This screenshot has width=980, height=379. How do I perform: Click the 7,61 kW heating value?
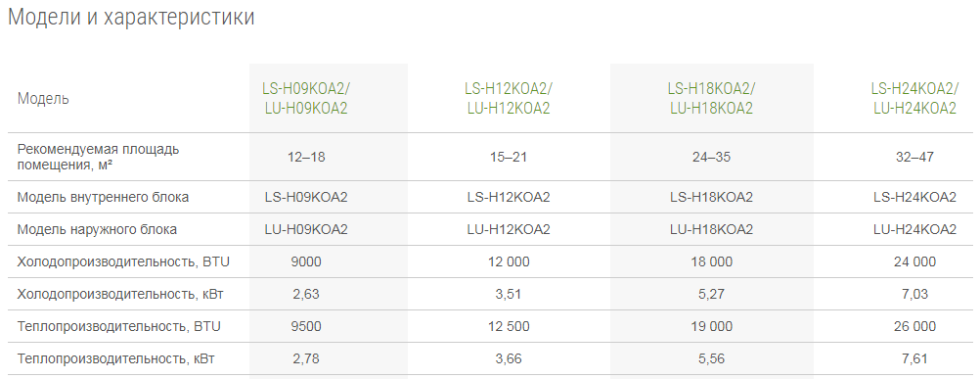pos(915,359)
